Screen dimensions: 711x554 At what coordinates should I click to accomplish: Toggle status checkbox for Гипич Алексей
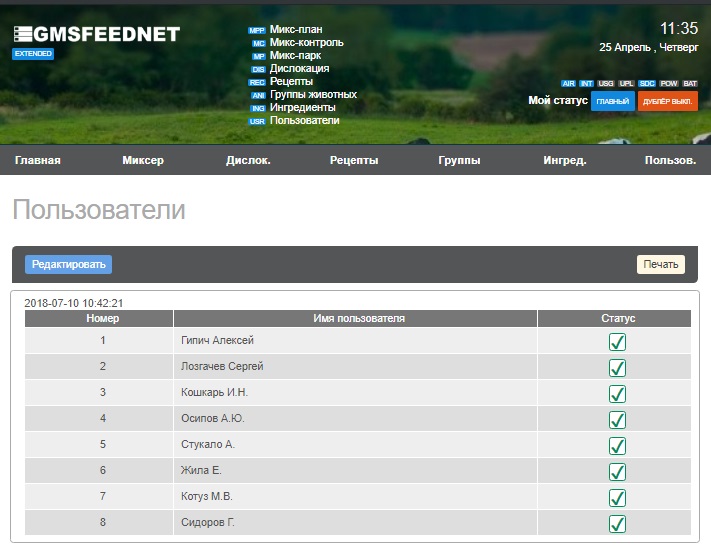point(617,341)
